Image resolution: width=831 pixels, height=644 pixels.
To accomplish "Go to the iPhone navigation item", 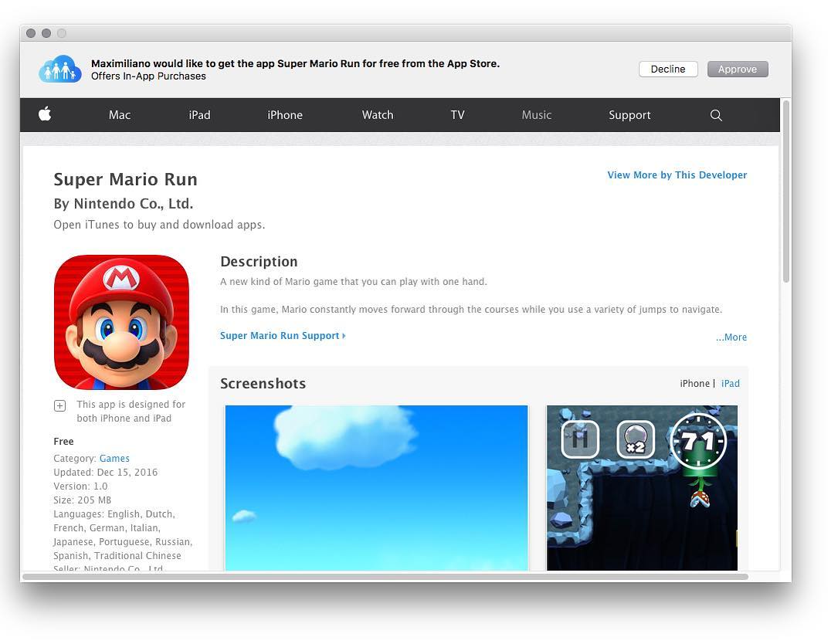I will (285, 115).
